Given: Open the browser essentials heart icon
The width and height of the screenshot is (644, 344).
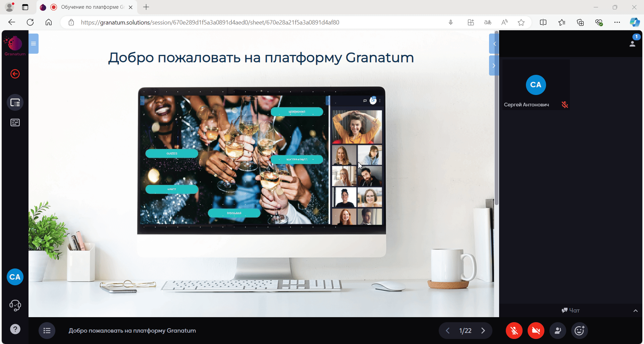Looking at the screenshot, I should click(599, 22).
